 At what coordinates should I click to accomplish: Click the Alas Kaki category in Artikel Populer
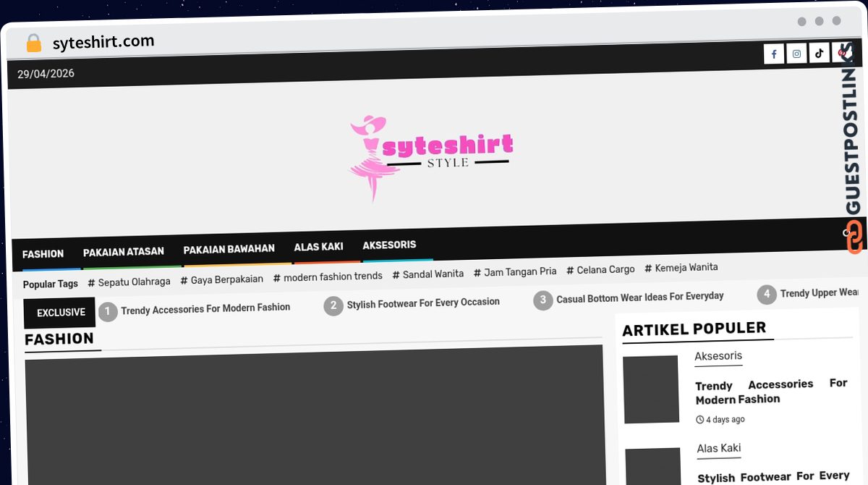[719, 448]
